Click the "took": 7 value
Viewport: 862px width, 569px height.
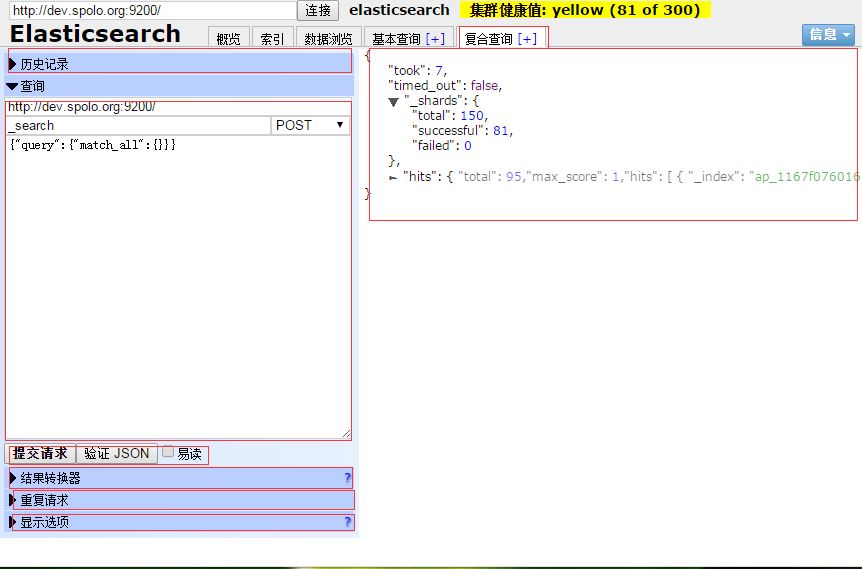click(x=439, y=70)
